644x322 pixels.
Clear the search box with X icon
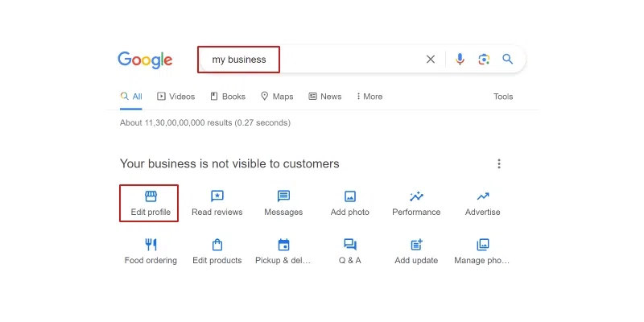[431, 60]
